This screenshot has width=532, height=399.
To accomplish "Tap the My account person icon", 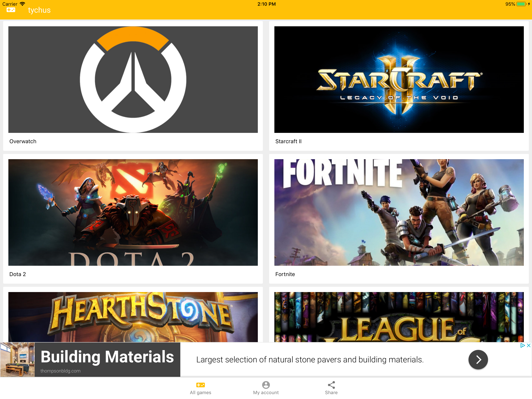I will click(x=266, y=385).
